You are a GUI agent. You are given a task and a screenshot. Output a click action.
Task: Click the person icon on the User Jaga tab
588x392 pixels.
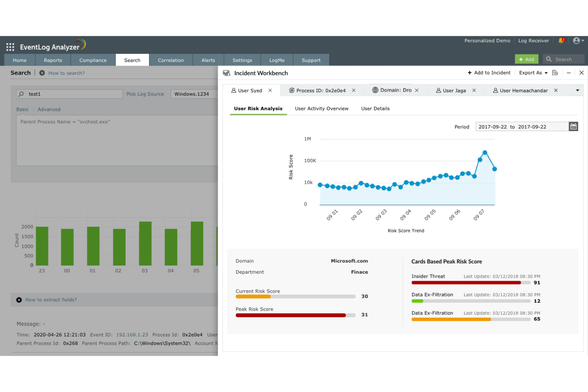(x=439, y=90)
